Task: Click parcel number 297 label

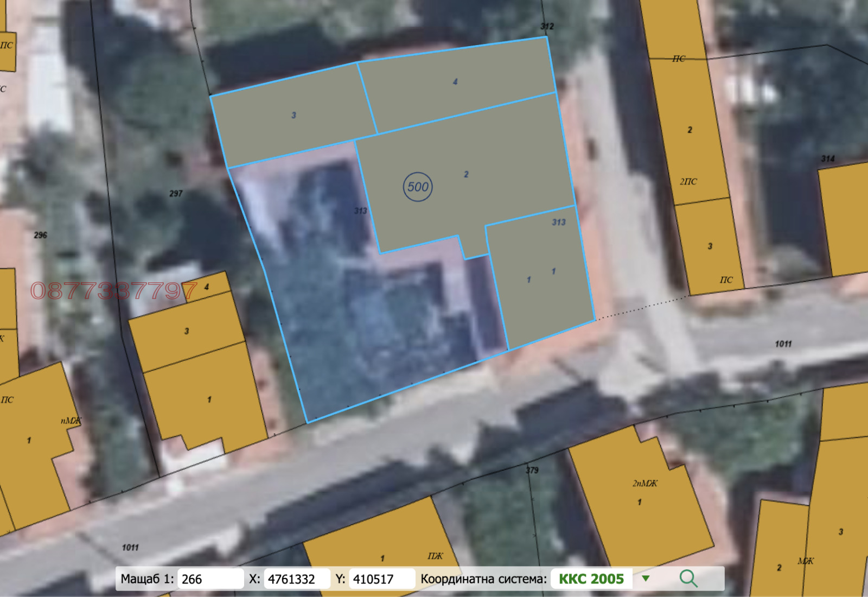Action: (176, 194)
